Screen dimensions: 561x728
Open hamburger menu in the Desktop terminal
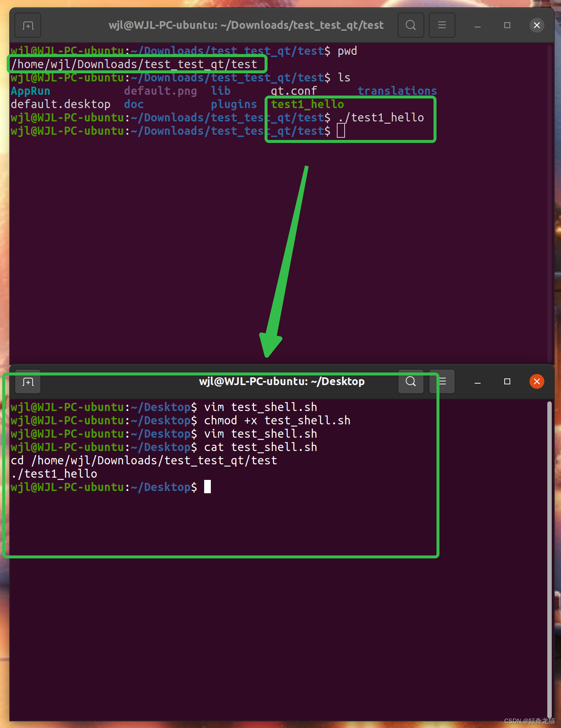coord(442,382)
